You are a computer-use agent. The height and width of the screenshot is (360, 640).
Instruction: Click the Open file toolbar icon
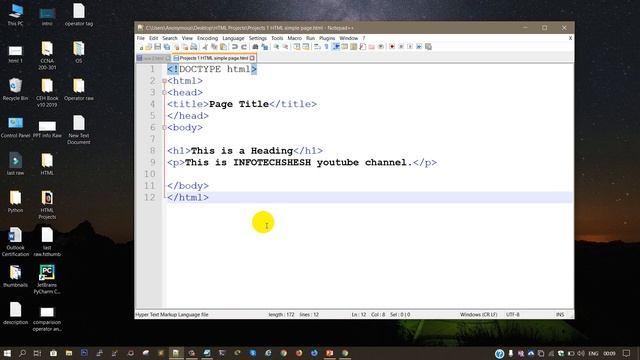[x=149, y=47]
